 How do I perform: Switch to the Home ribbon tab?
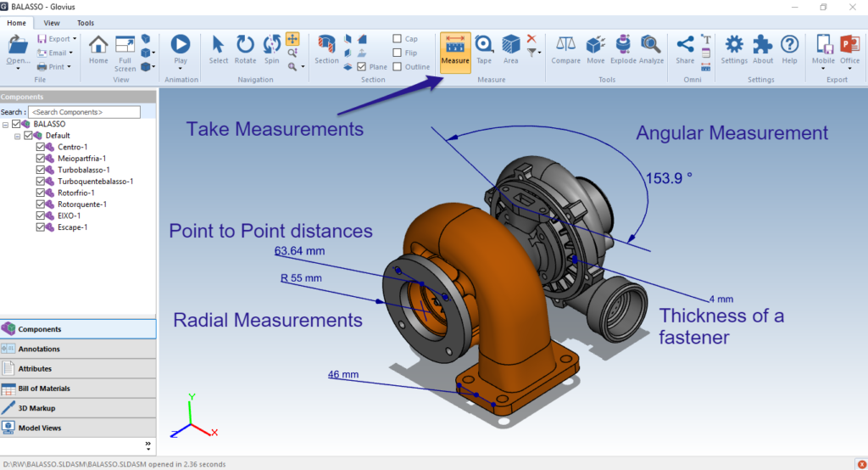tap(16, 23)
